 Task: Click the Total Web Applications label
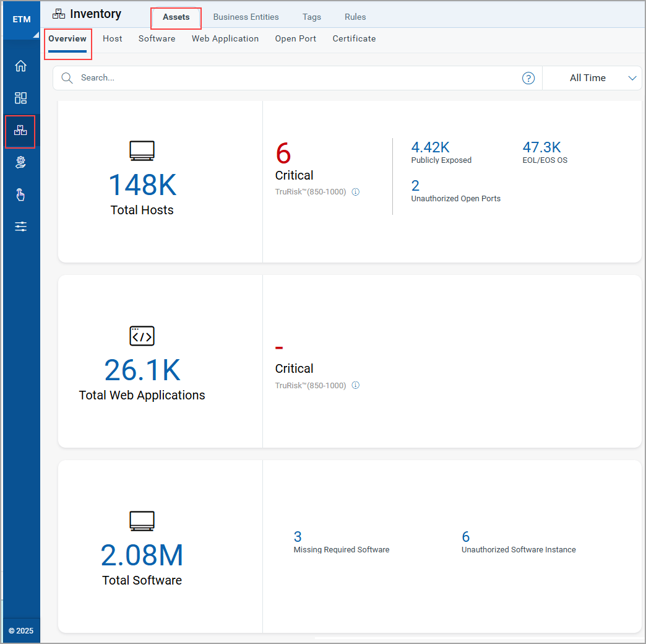pos(142,395)
